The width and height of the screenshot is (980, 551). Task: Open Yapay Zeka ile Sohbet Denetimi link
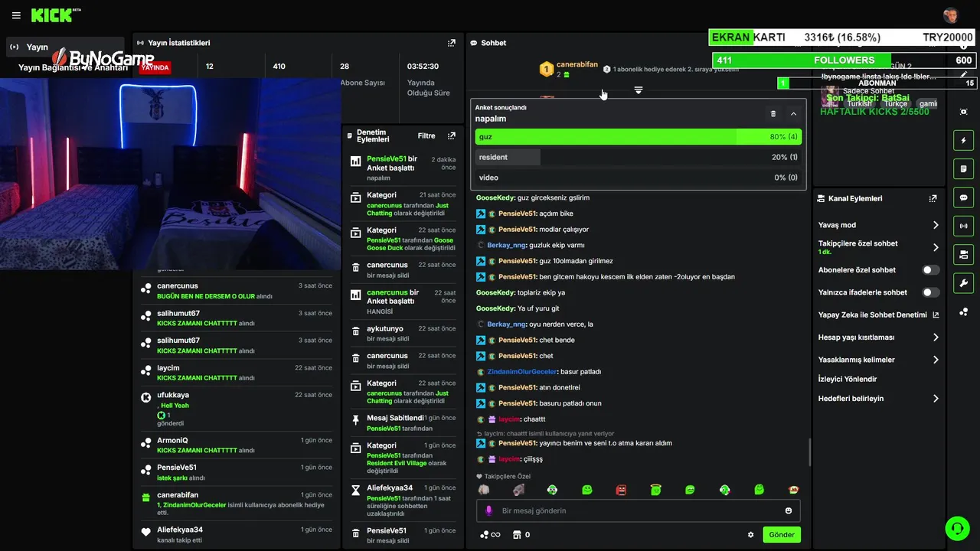pos(879,315)
